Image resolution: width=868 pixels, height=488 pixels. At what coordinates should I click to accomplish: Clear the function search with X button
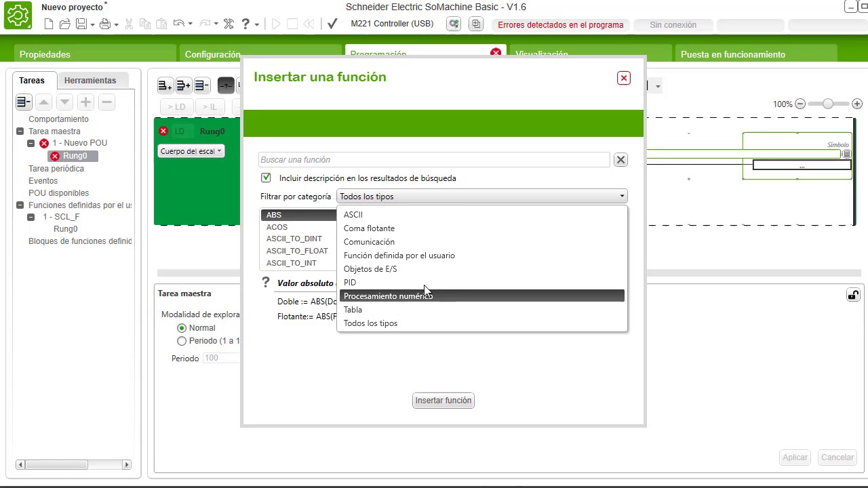click(x=620, y=160)
